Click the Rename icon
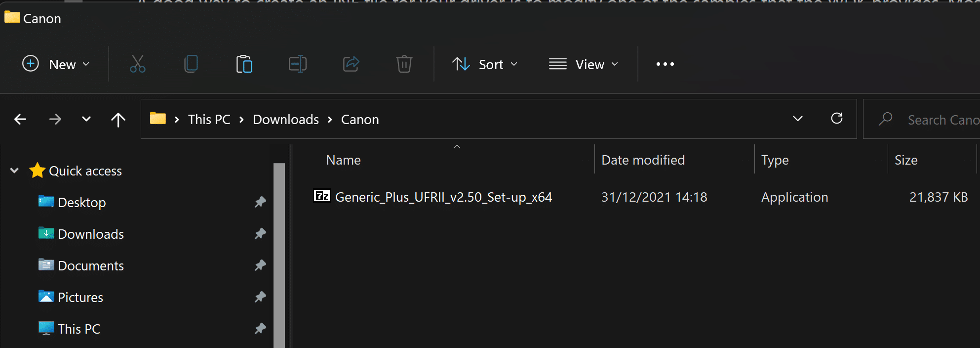This screenshot has height=348, width=980. coord(297,64)
